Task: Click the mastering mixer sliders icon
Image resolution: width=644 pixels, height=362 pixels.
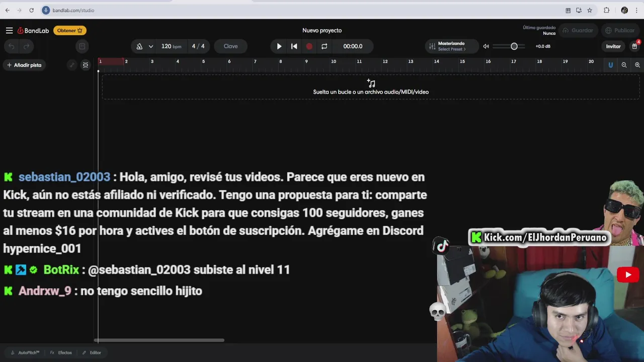Action: click(432, 46)
